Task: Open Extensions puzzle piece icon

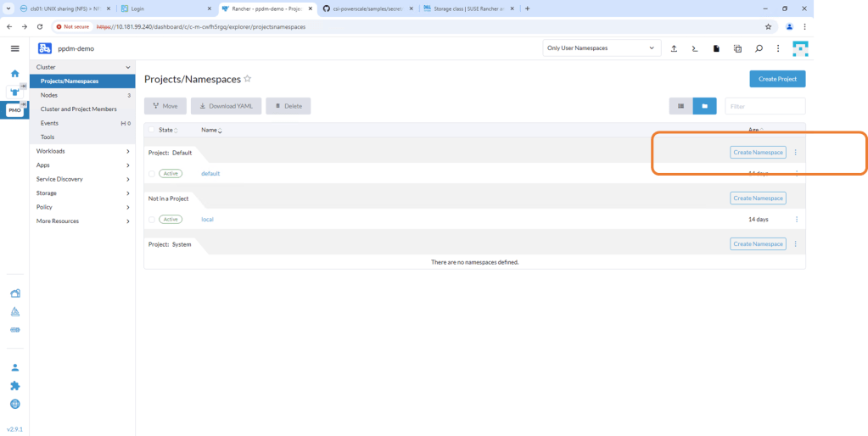Action: [14, 386]
